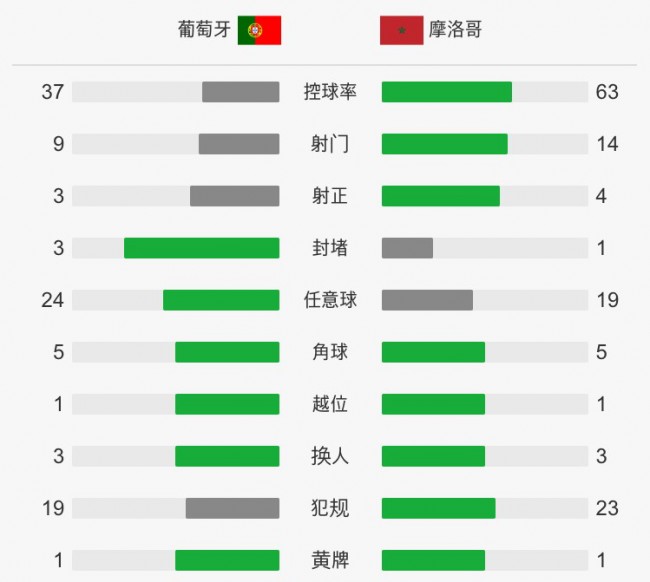Click the 越位 stat label
The width and height of the screenshot is (650, 582).
click(x=330, y=404)
